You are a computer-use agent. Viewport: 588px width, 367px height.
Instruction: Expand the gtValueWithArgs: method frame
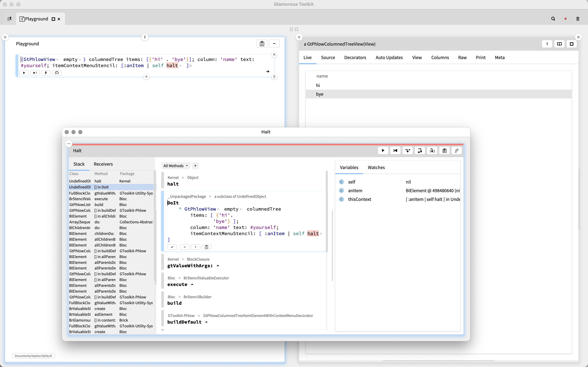pos(218,266)
